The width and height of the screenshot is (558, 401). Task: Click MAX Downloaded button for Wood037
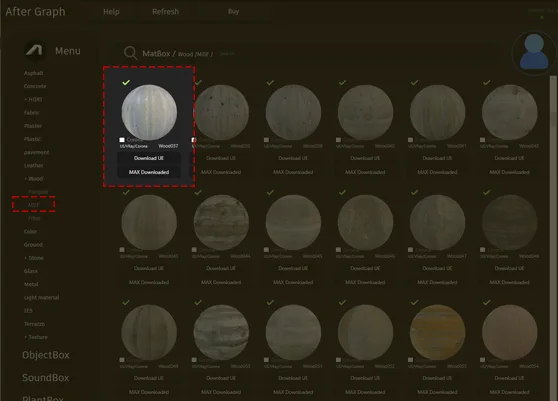click(149, 172)
